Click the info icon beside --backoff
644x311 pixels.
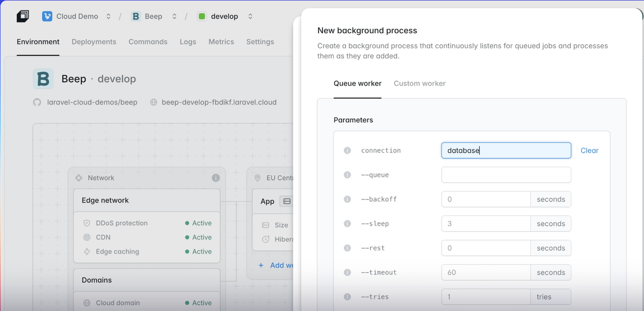coord(347,199)
